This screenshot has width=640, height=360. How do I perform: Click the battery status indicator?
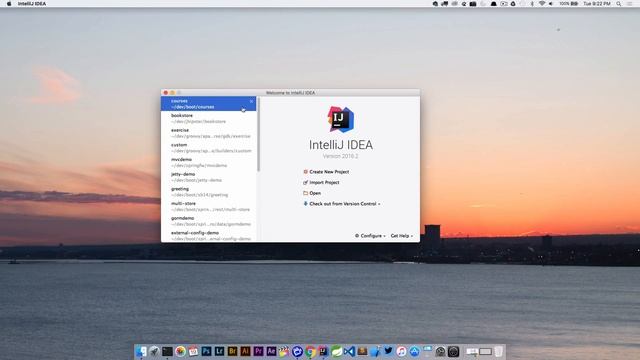569,4
